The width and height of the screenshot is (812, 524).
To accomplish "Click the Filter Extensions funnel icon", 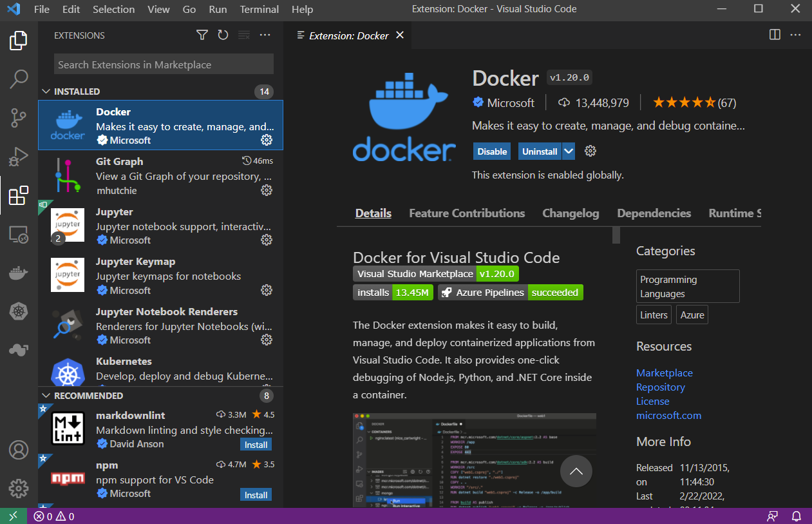I will 202,35.
